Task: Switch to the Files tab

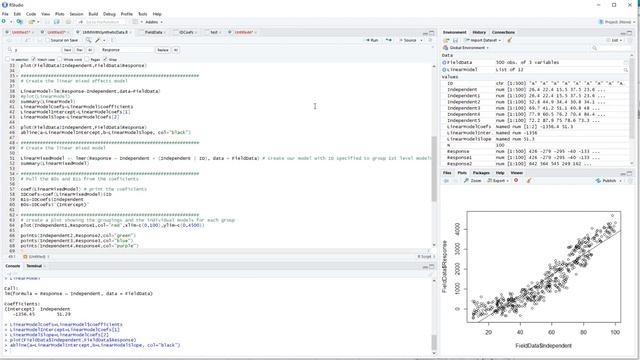Action: 447,173
